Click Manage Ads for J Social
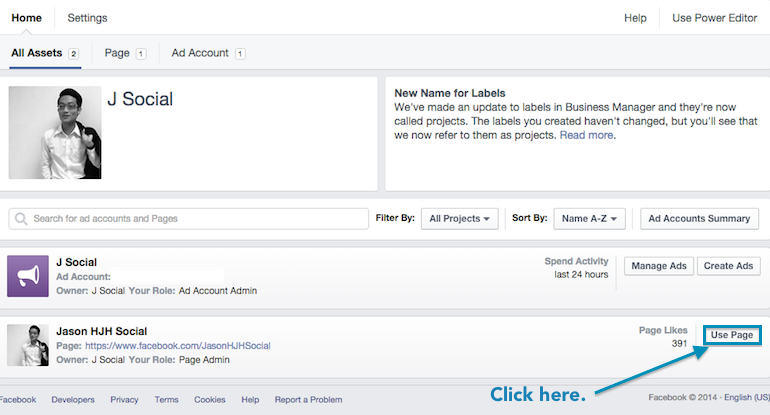770x415 pixels. coord(659,266)
